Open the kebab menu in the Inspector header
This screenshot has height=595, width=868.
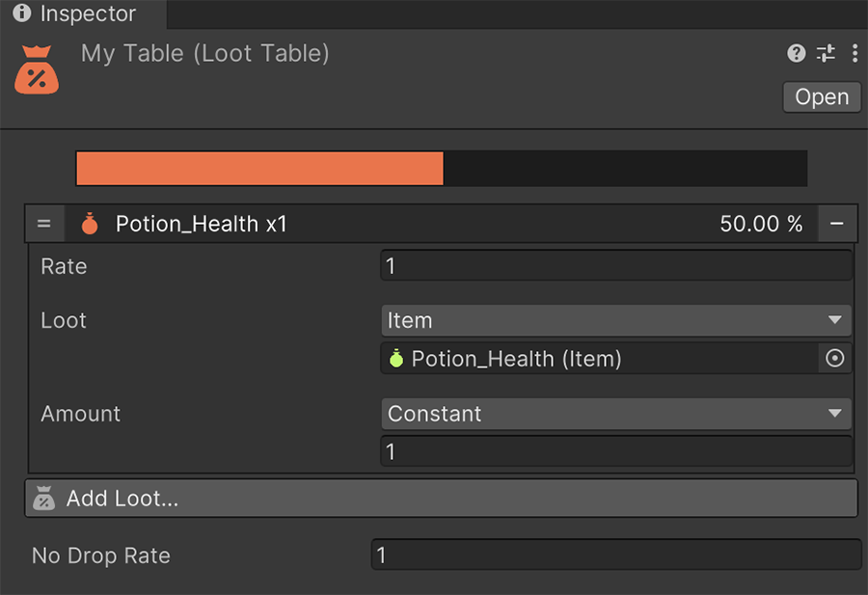855,53
